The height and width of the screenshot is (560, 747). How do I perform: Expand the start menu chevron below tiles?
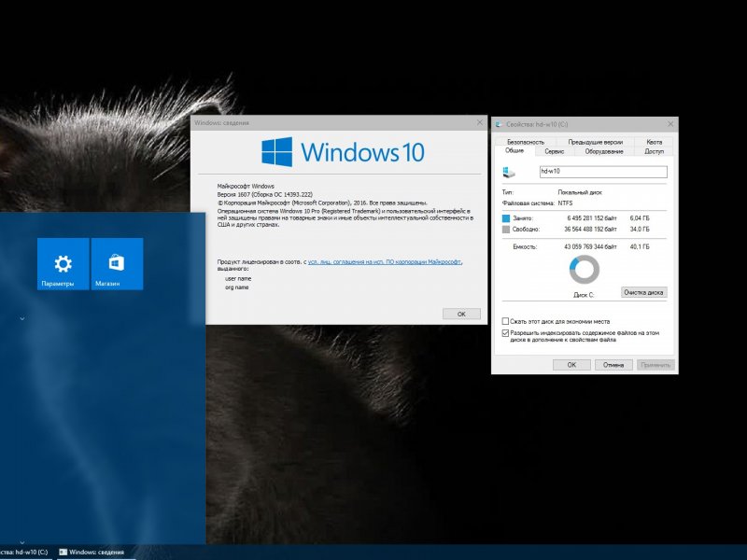[21, 318]
